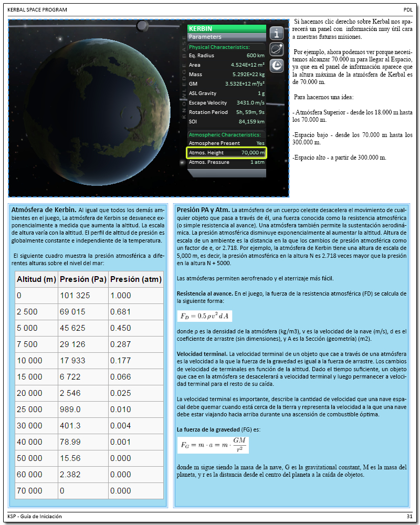Select the "1.000" atm cell

(136, 296)
